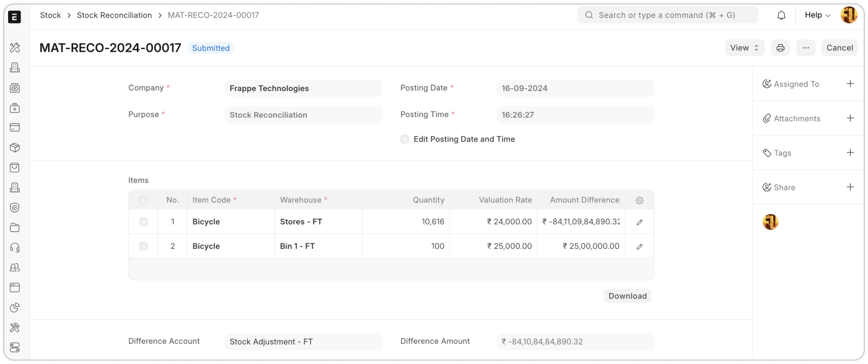The height and width of the screenshot is (364, 868).
Task: Click the table settings gear icon
Action: [x=639, y=200]
